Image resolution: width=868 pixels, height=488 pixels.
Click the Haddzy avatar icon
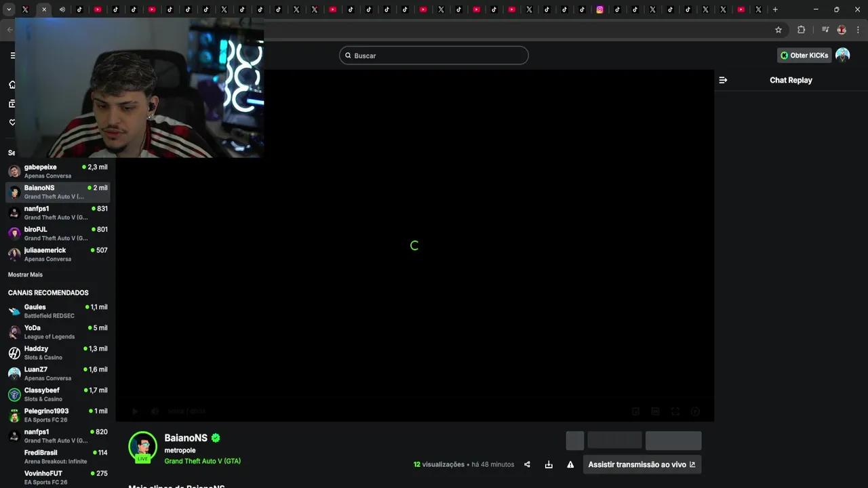click(x=14, y=352)
